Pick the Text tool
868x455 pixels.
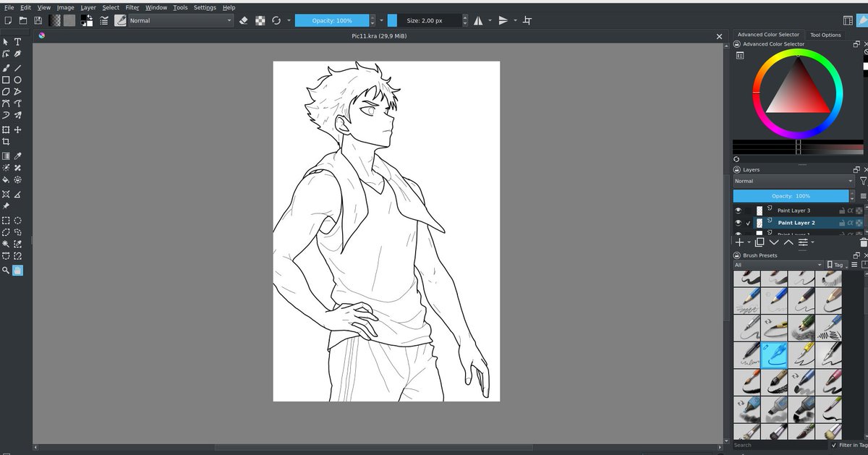[17, 41]
